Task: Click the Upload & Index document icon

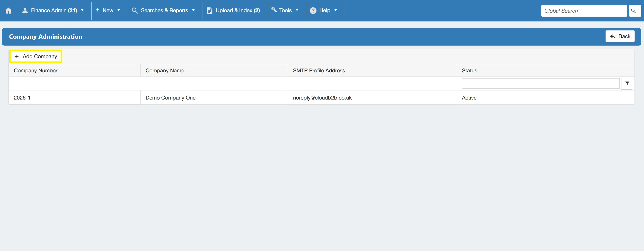Action: click(x=210, y=10)
